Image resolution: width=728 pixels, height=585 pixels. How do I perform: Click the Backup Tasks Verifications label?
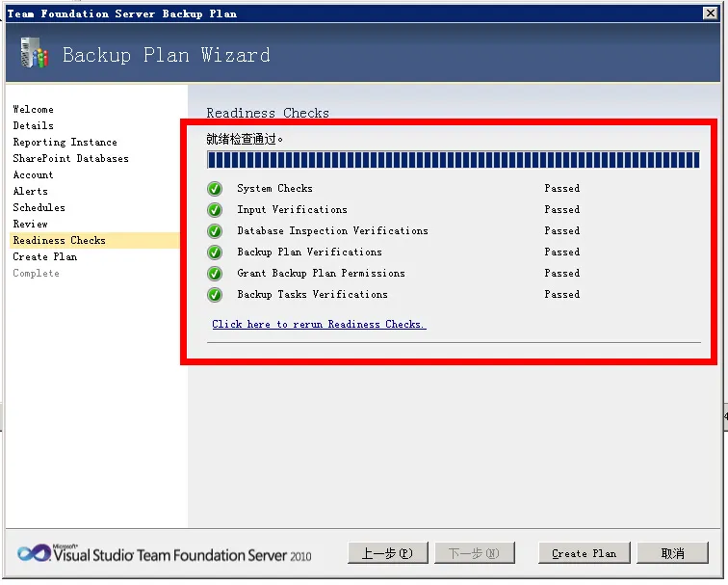tap(312, 295)
